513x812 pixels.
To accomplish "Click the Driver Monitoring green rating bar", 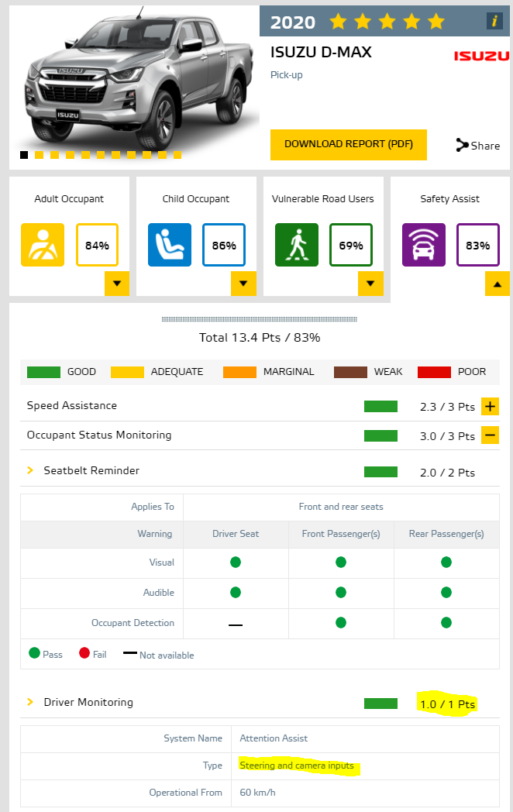I will pyautogui.click(x=380, y=704).
